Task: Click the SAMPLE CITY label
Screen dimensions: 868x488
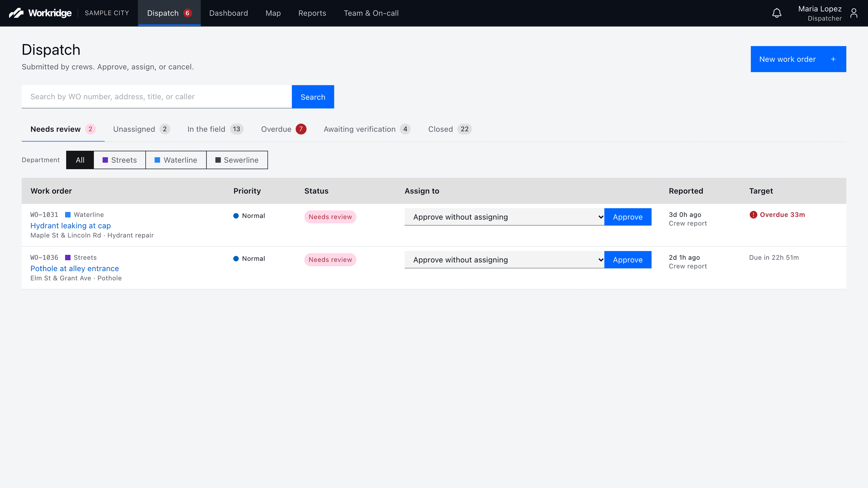Action: pyautogui.click(x=107, y=13)
